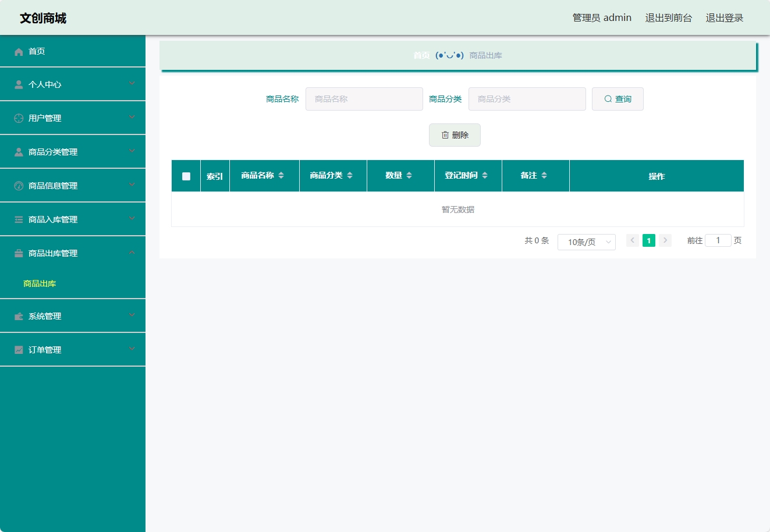Select 商品出库 in the sidebar
770x532 pixels.
coord(38,283)
